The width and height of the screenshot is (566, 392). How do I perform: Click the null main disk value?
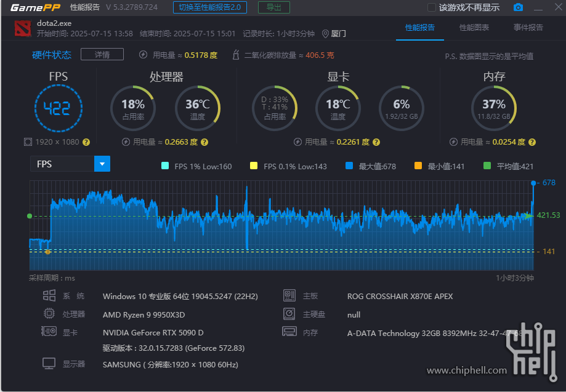354,315
